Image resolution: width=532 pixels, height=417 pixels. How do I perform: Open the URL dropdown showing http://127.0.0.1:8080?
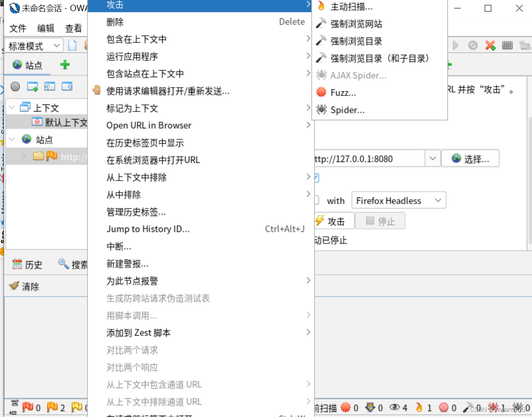pyautogui.click(x=432, y=158)
